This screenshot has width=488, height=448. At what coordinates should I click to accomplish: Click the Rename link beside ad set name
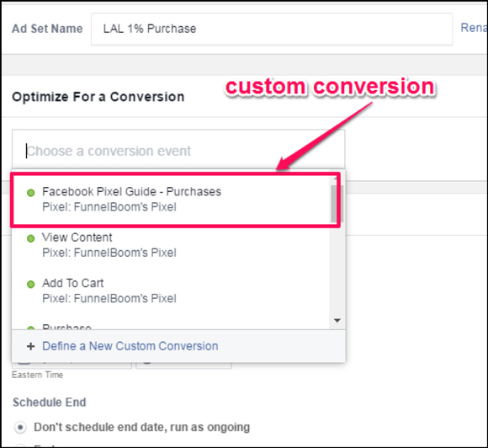point(474,28)
